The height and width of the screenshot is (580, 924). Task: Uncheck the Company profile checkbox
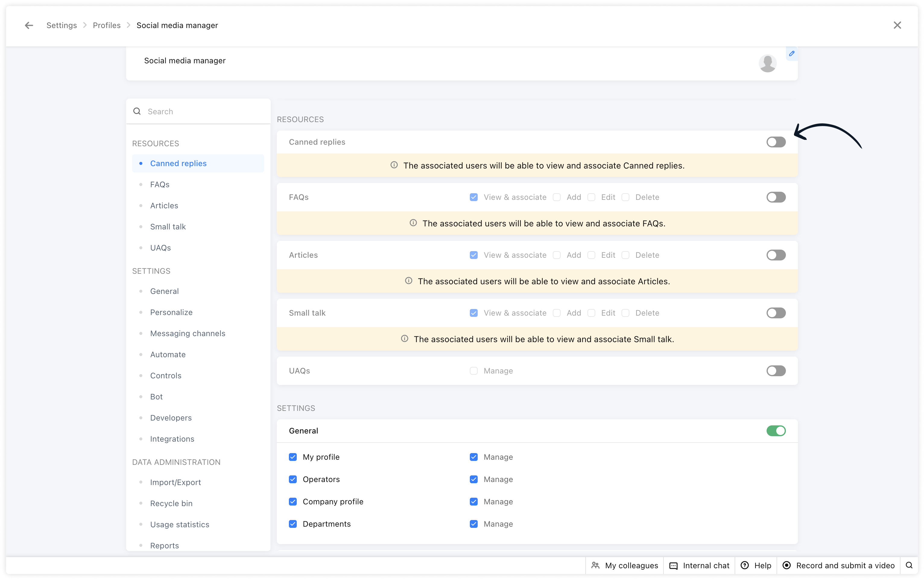pyautogui.click(x=293, y=502)
